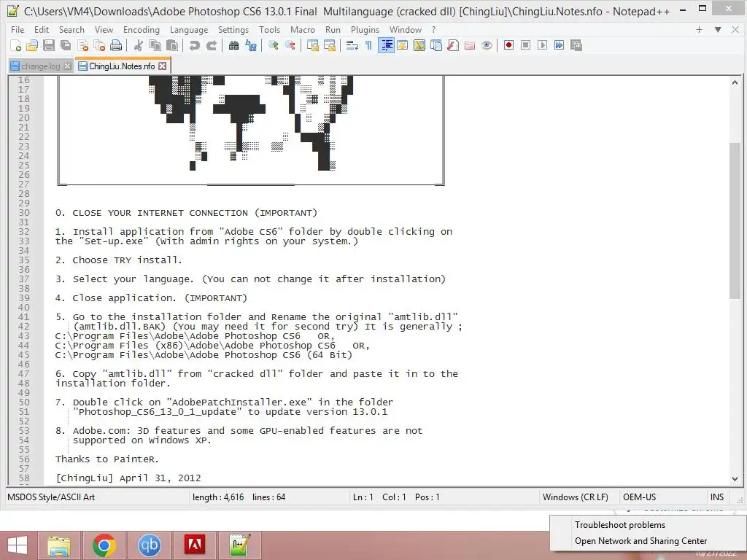This screenshot has width=747, height=560.
Task: Open Google Chrome from the taskbar
Action: [x=104, y=545]
